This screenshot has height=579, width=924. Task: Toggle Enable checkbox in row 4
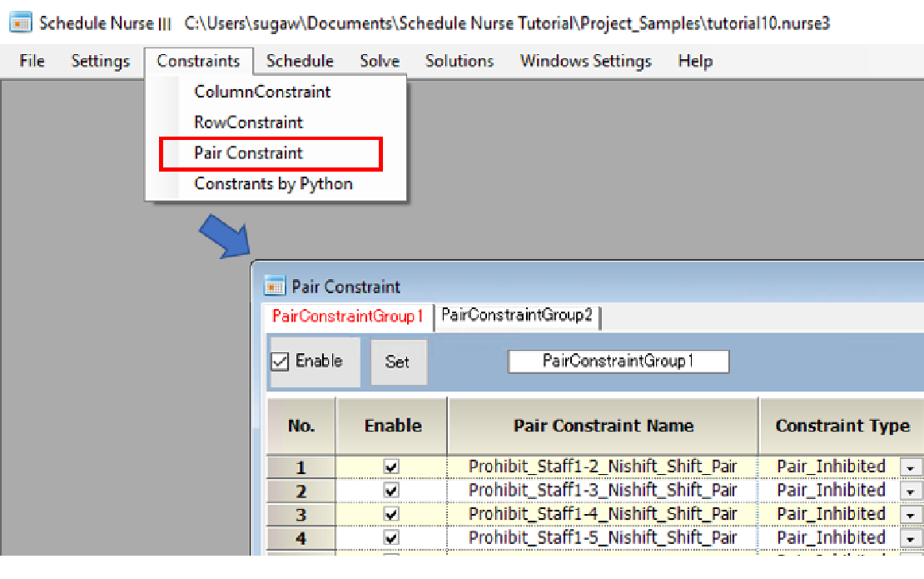click(x=391, y=537)
